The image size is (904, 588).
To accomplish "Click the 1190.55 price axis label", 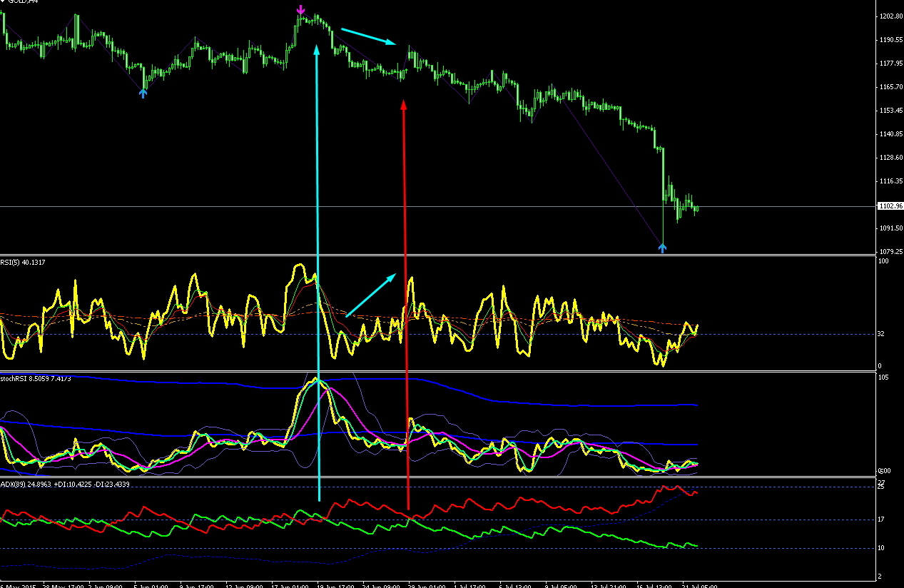I will click(892, 40).
